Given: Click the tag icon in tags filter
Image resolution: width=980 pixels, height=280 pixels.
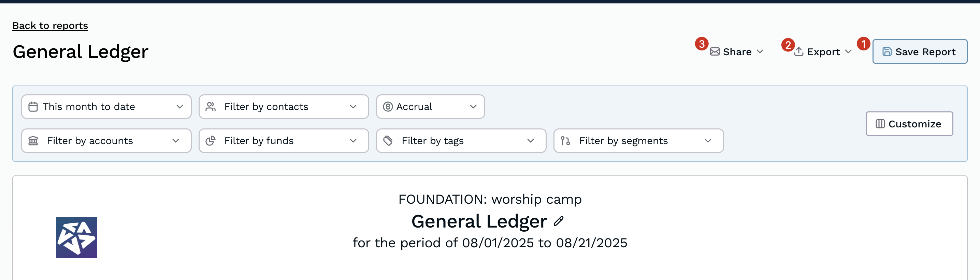Looking at the screenshot, I should click(388, 141).
